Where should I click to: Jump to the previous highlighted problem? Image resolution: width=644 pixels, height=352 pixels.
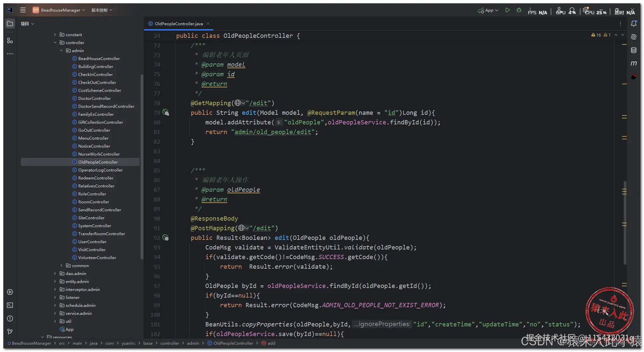pyautogui.click(x=616, y=35)
